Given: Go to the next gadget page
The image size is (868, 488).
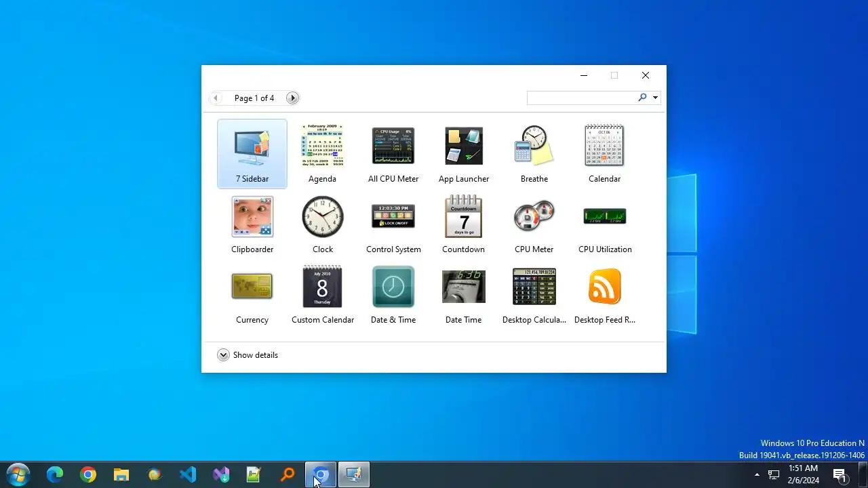Looking at the screenshot, I should point(292,98).
